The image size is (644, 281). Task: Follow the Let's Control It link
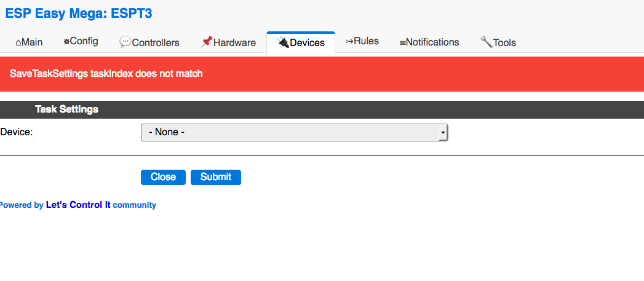pos(78,205)
